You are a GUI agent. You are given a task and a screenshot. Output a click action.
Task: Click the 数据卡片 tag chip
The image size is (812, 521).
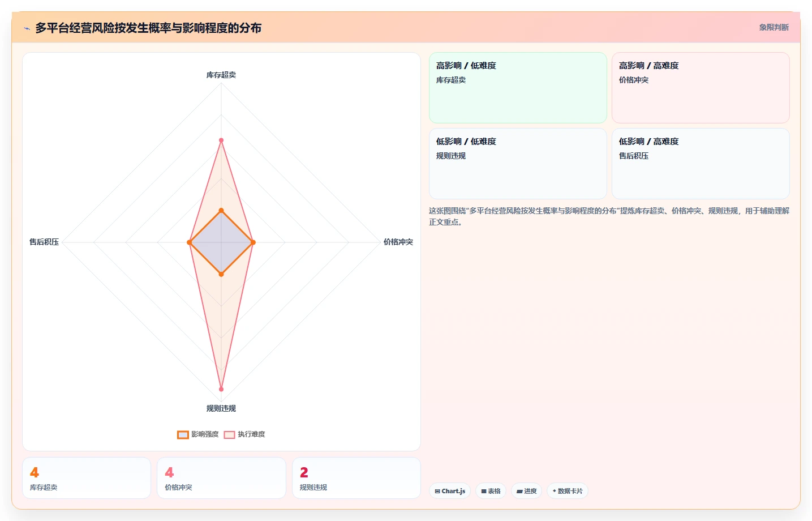click(x=567, y=491)
